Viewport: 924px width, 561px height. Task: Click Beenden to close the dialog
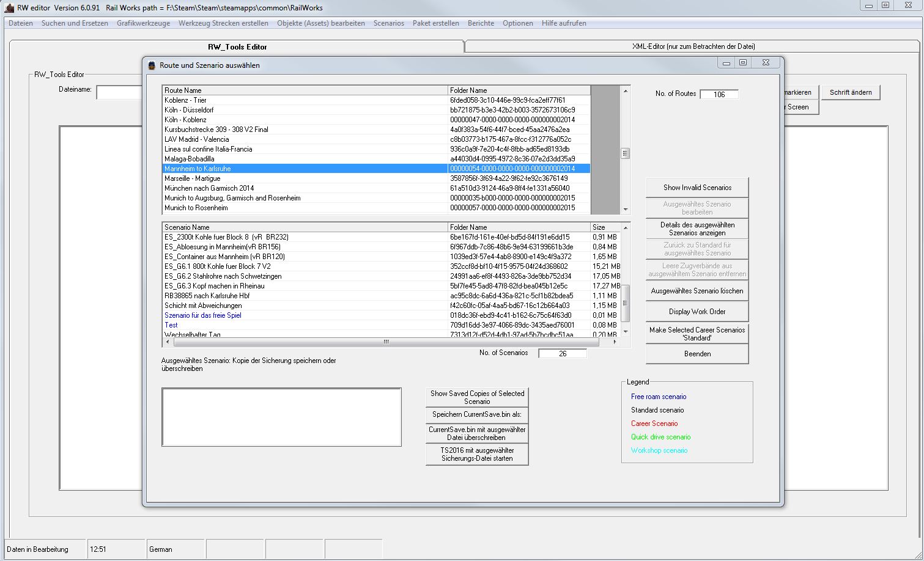click(x=697, y=354)
